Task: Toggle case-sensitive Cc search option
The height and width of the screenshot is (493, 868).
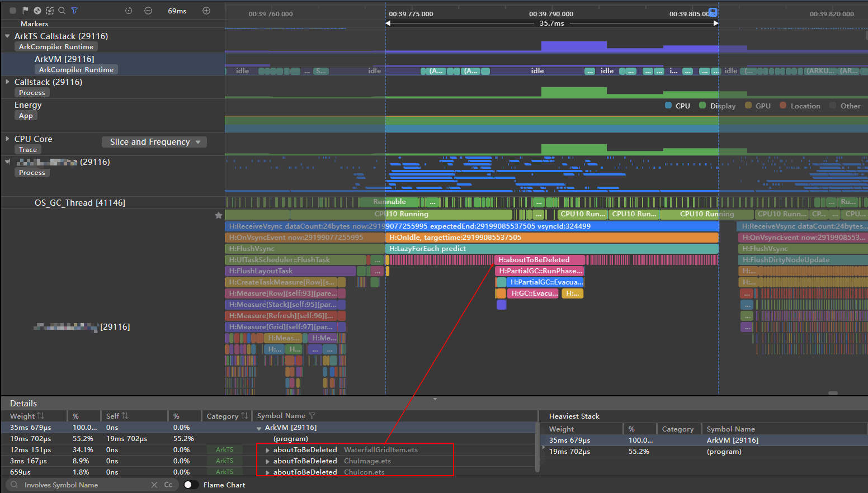Action: click(x=168, y=485)
